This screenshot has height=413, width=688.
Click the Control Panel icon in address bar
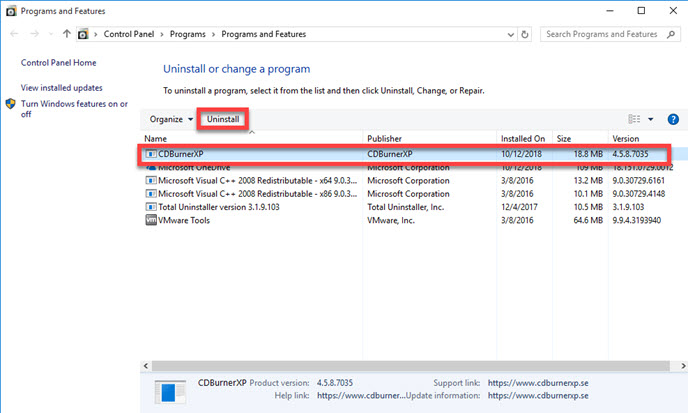tap(83, 34)
